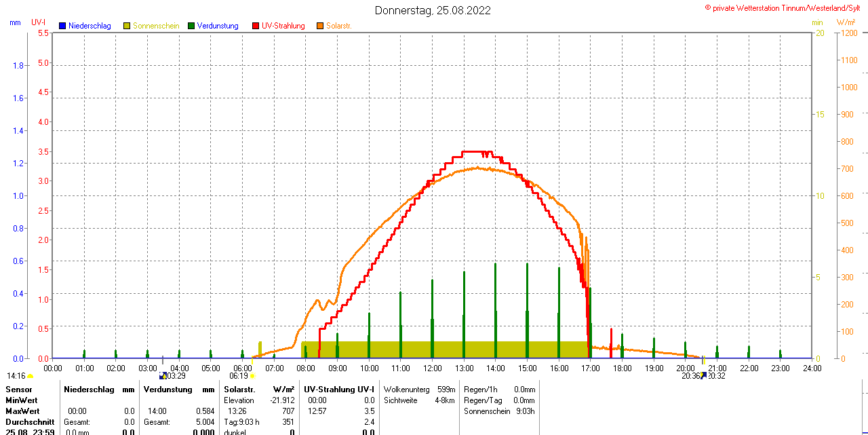Open the private Wetterstation Tinnum/Westerland/Sylt link
Viewport: 868px width, 435px height.
click(x=785, y=7)
